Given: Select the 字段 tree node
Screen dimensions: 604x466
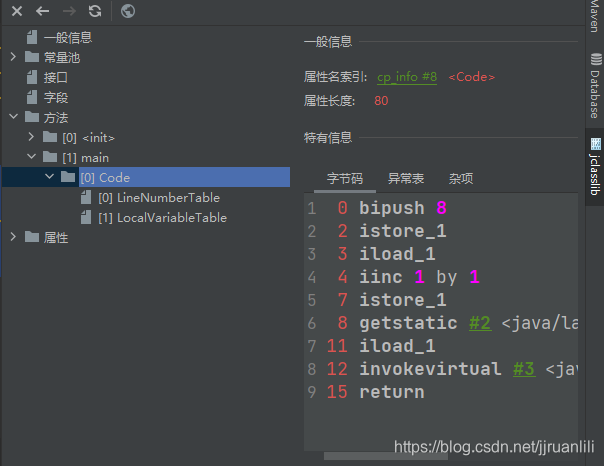Looking at the screenshot, I should [x=55, y=98].
